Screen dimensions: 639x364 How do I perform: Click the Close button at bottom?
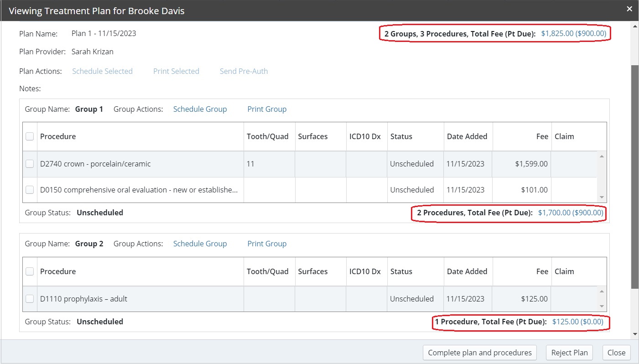point(616,353)
